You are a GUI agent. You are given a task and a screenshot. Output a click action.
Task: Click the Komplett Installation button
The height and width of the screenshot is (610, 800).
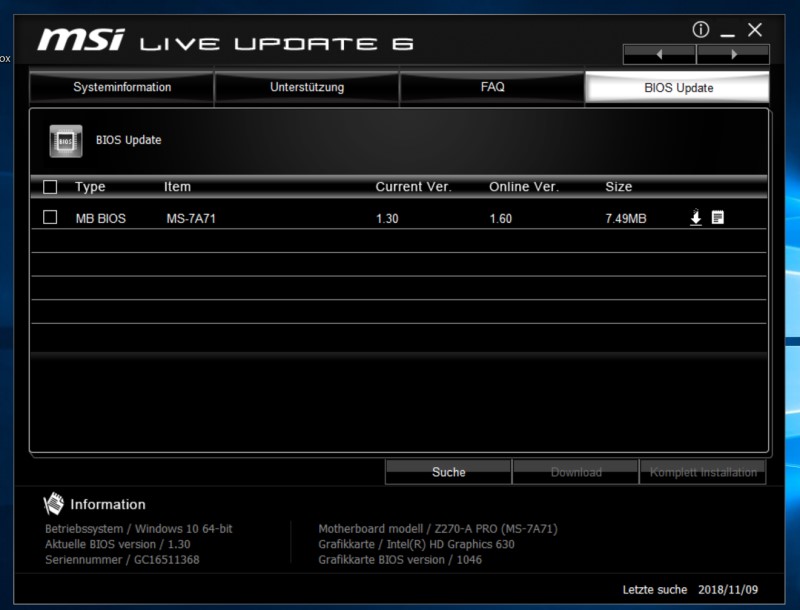point(703,472)
